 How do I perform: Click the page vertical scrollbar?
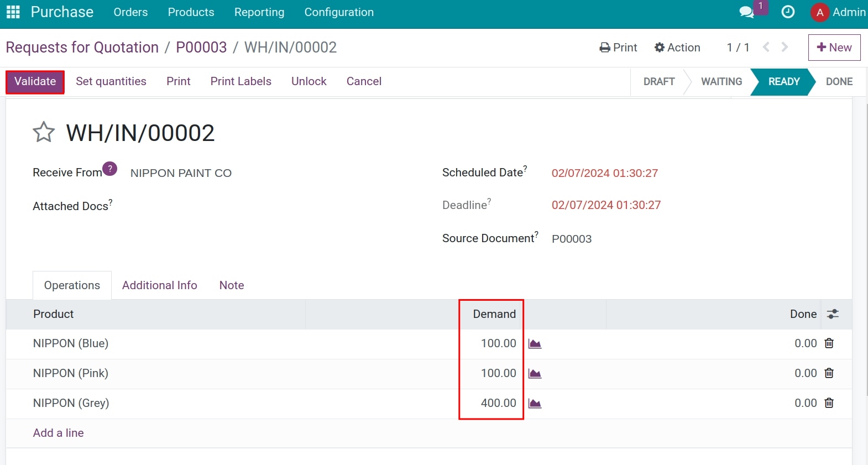[866, 249]
